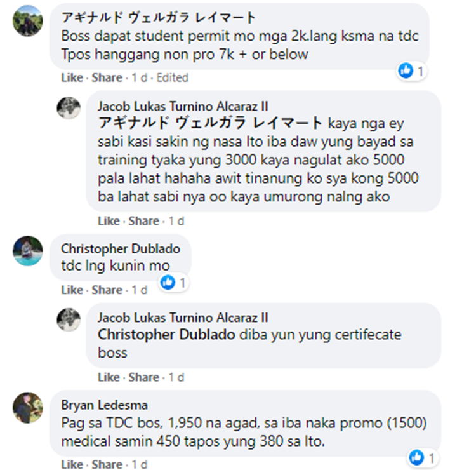This screenshot has height=470, width=476.
Task: Click Jacob Lukas avatar on the first reply
Action: (x=69, y=108)
